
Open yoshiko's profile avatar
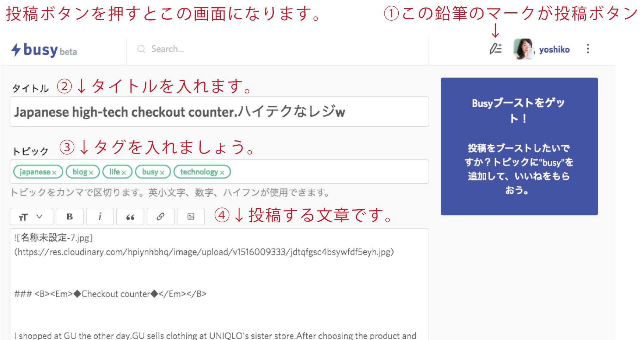(524, 49)
